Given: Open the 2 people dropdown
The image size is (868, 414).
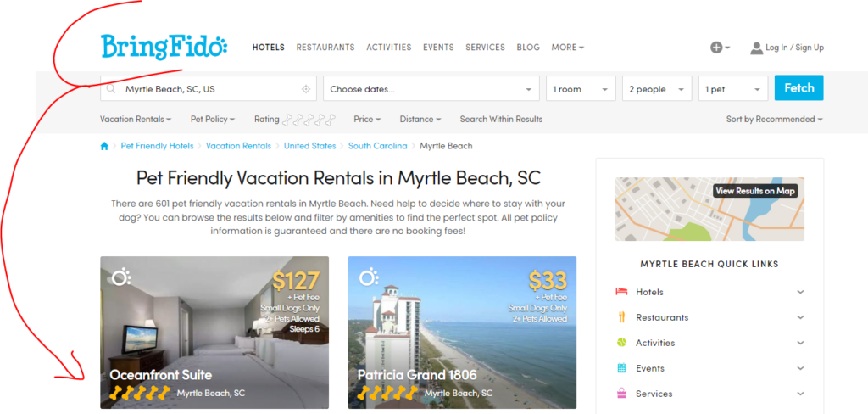Looking at the screenshot, I should click(657, 89).
